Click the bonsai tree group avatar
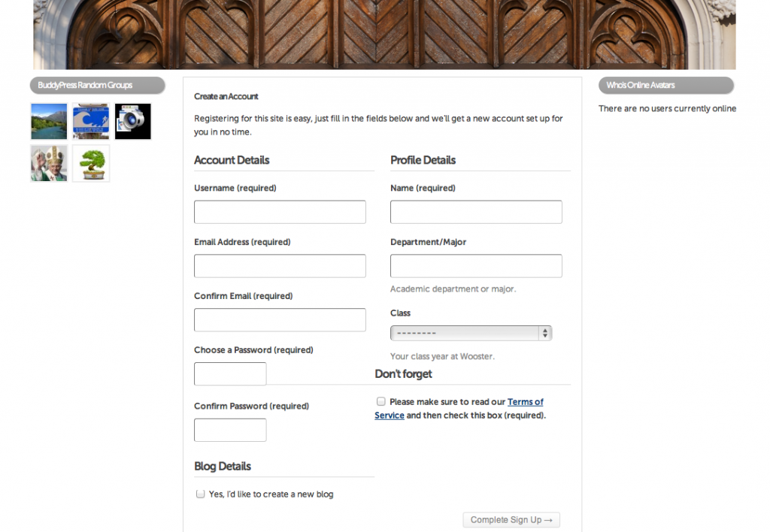Viewport: 770px width, 532px height. [91, 164]
